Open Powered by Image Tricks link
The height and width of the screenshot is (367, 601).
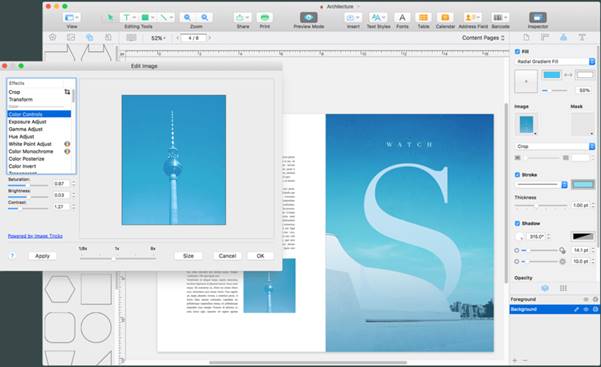coord(35,236)
